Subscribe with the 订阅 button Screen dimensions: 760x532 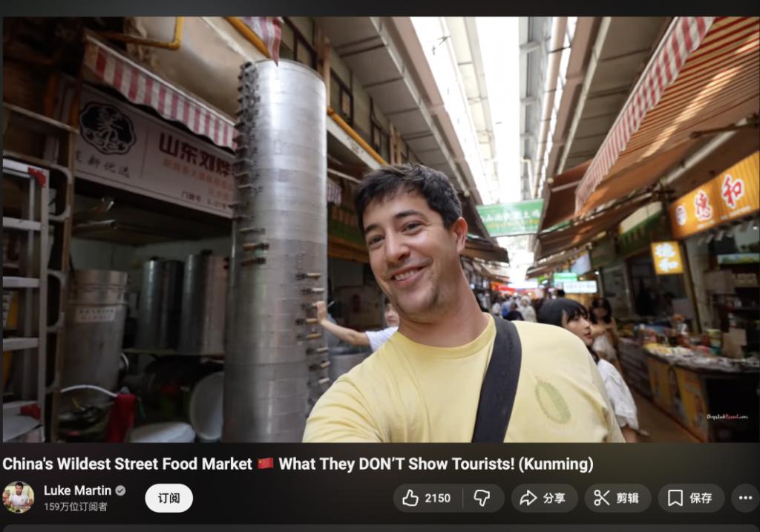point(168,498)
